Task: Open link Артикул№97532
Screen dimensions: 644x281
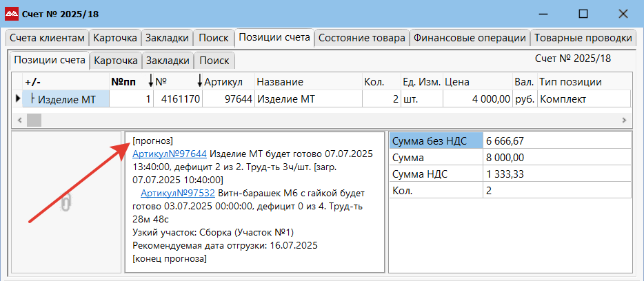Action: (177, 193)
